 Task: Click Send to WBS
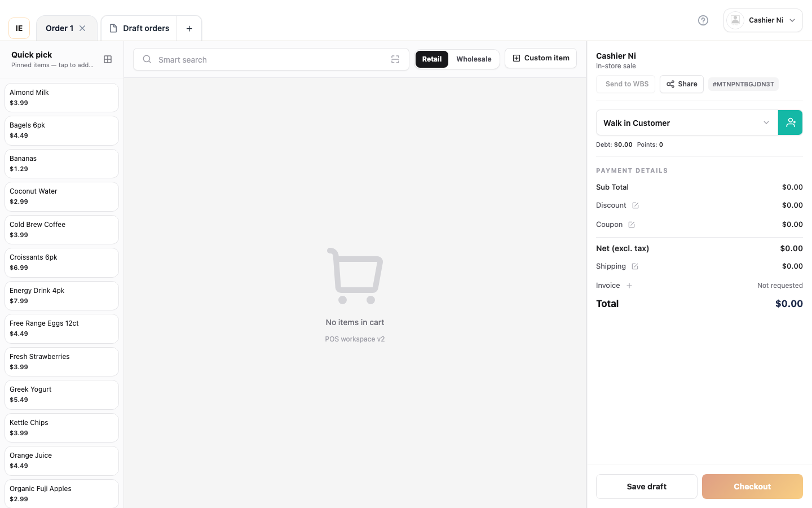tap(626, 84)
